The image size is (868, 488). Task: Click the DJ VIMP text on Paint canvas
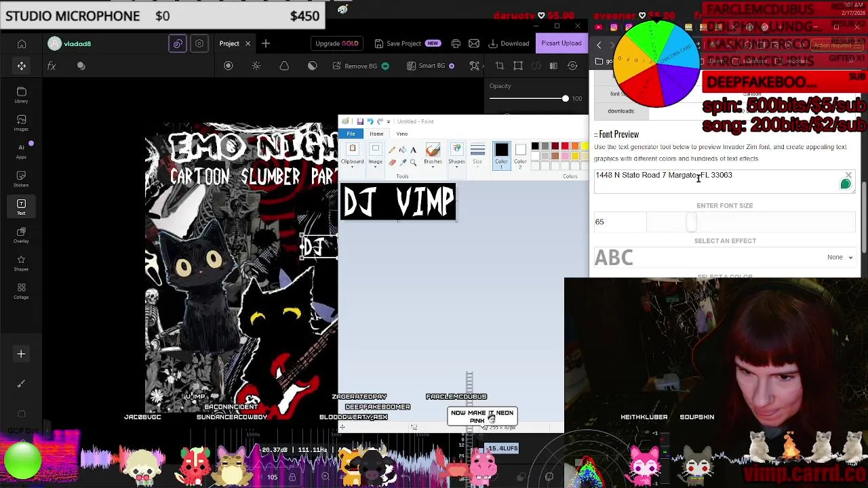tap(398, 202)
